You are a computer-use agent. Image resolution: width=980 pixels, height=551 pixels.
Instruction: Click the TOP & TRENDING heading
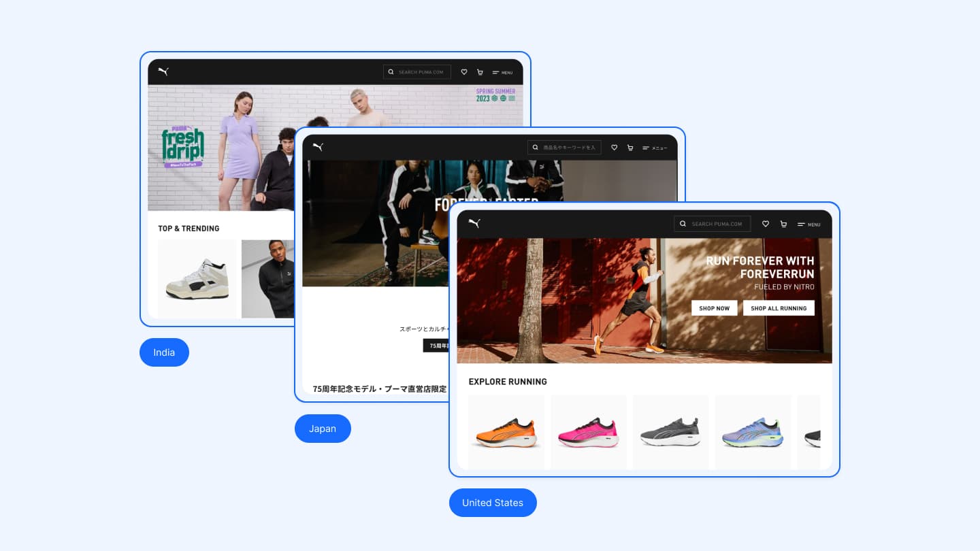click(x=189, y=229)
